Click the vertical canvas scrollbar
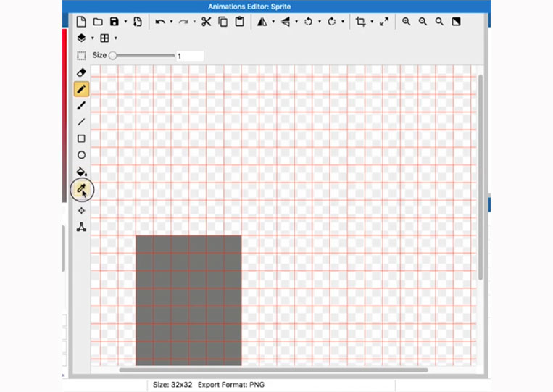 pos(481,178)
